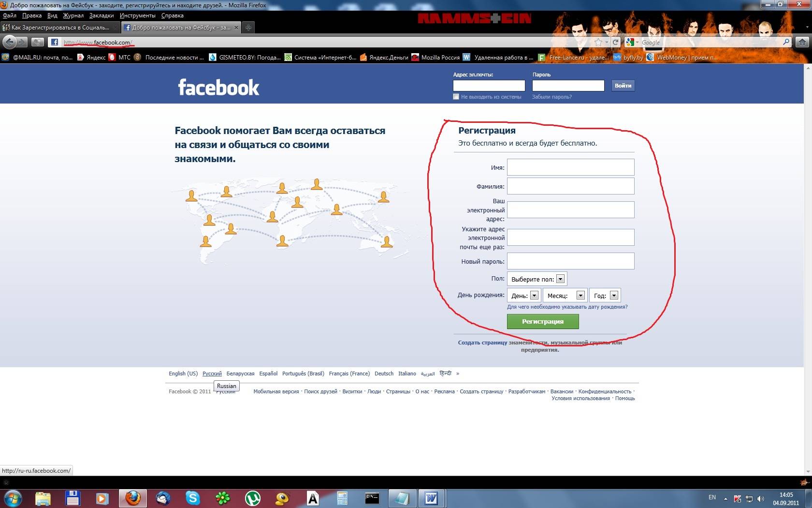Viewport: 812px width, 508px height.
Task: Open the browser Home icon
Action: 802,42
